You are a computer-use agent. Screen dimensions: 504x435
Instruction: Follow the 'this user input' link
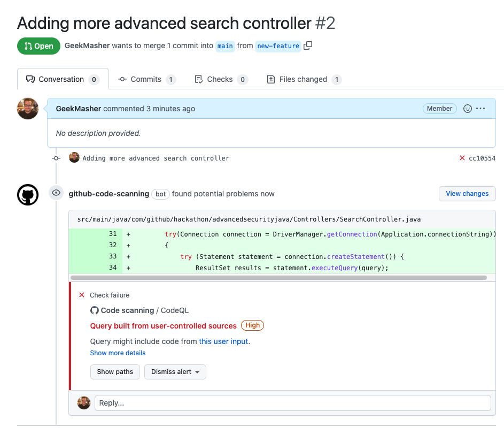pos(223,341)
